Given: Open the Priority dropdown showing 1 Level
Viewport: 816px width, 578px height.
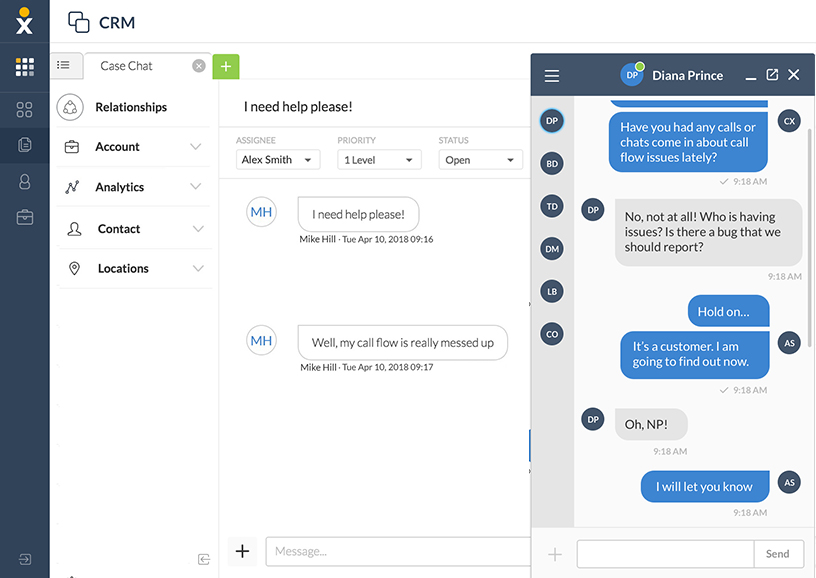Looking at the screenshot, I should click(378, 159).
